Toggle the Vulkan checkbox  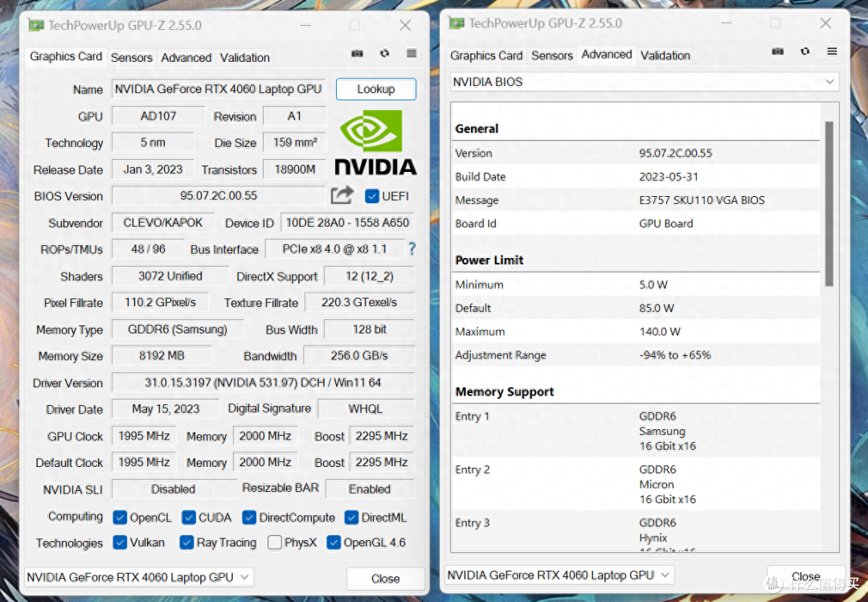120,543
